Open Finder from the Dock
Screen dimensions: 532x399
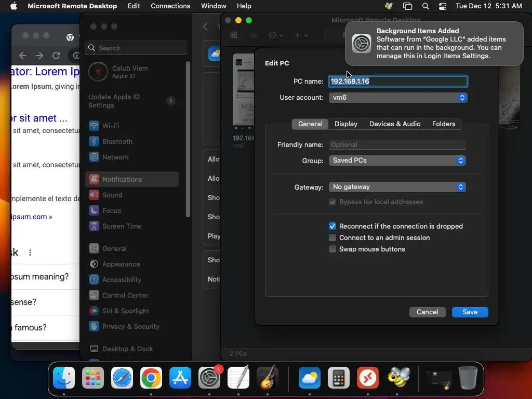pyautogui.click(x=64, y=378)
